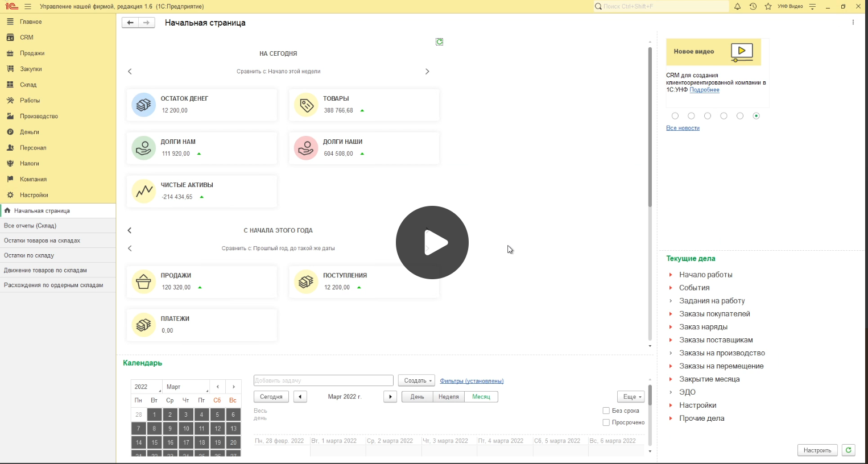This screenshot has height=464, width=868.
Task: Click the loading indicator icon above dashboard
Action: click(439, 42)
